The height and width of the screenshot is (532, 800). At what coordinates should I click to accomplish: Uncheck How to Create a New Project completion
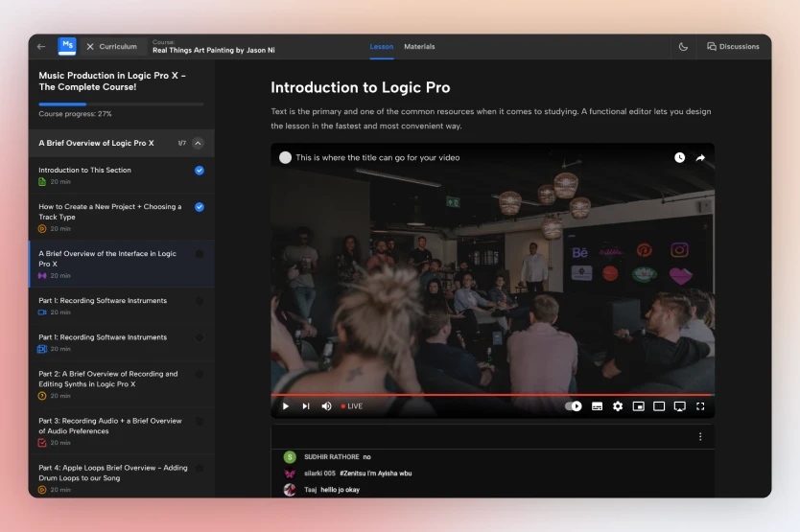[200, 207]
